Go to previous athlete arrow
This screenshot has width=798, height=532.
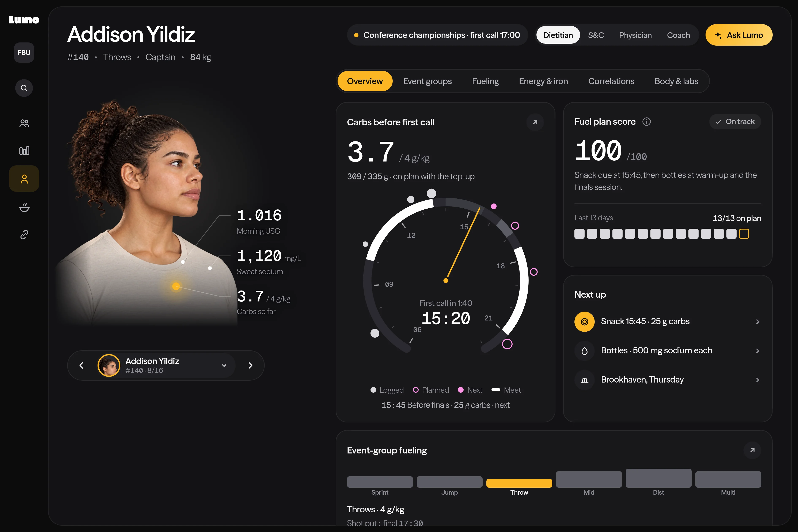click(81, 365)
